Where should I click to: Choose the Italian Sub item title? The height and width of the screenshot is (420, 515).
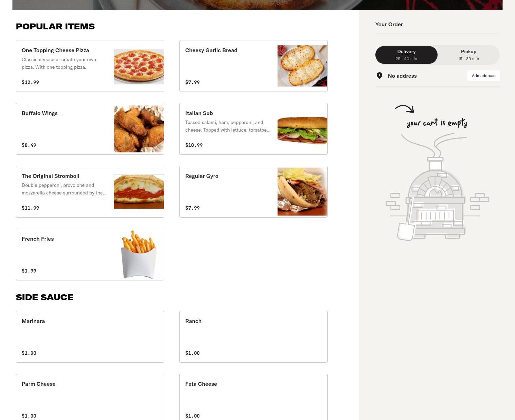point(199,113)
